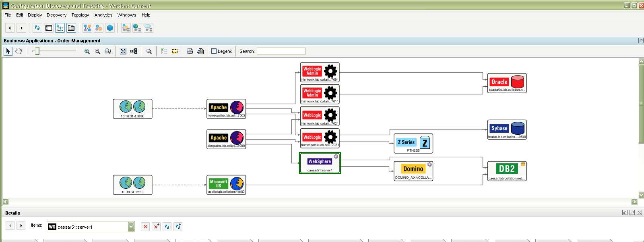
Task: Open the Analytics menu
Action: click(103, 15)
